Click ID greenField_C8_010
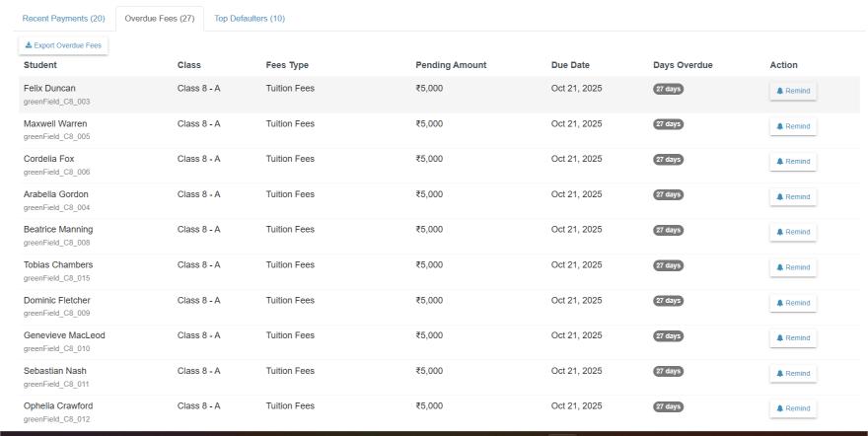Screen dimensions: 868x436 click(56, 348)
